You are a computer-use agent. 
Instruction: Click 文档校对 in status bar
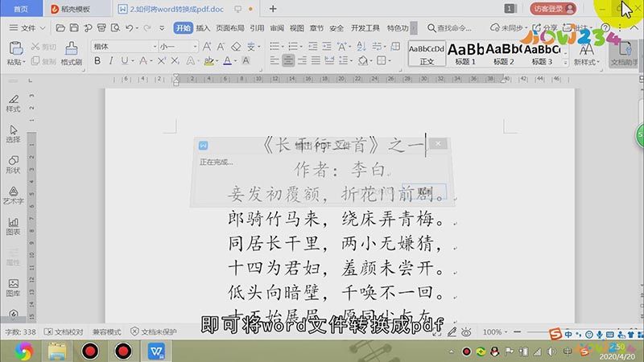pyautogui.click(x=64, y=331)
